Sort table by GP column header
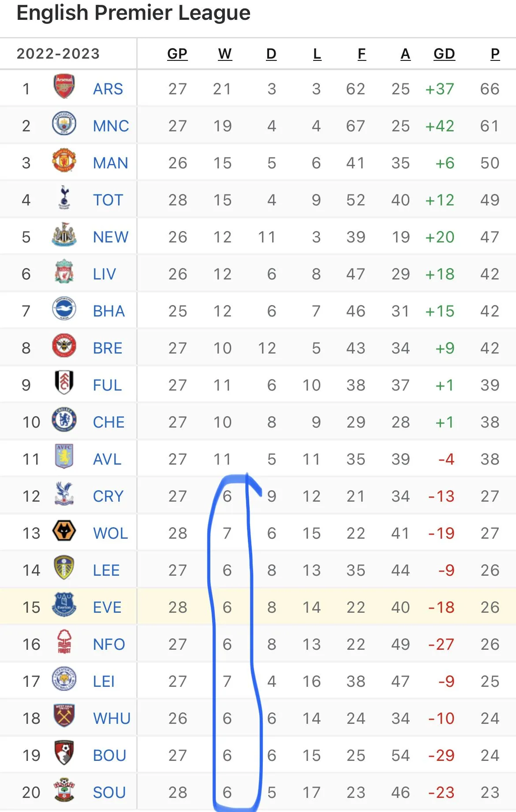516x812 pixels. click(x=177, y=54)
